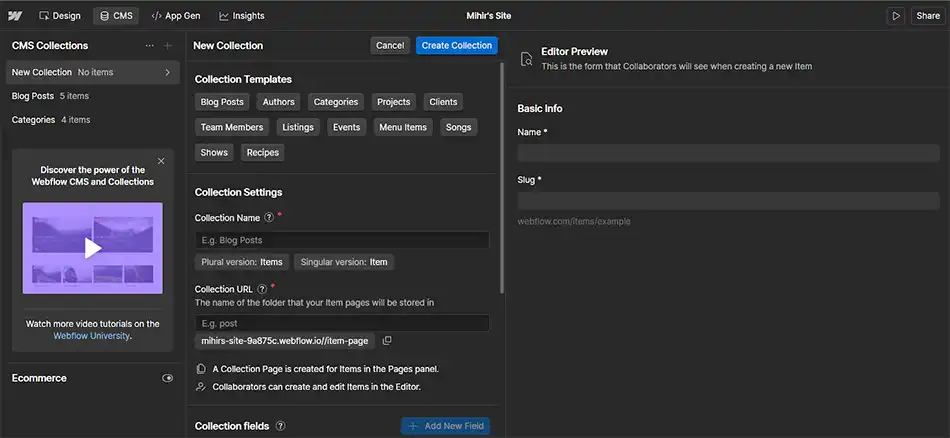Choose the Clients template
This screenshot has height=438, width=950.
[443, 102]
